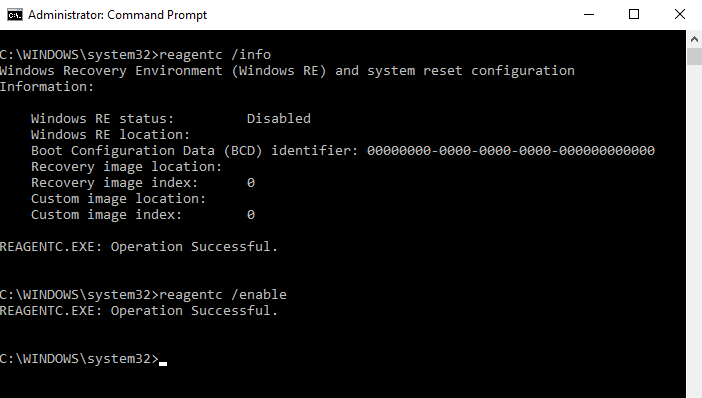Click the scrollbar up arrow
The width and height of the screenshot is (702, 398).
[x=694, y=39]
